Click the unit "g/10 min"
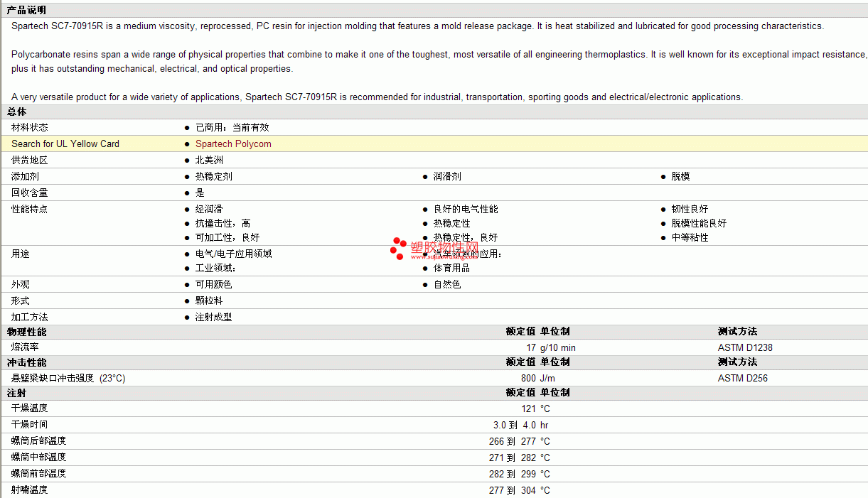868x498 pixels. (558, 347)
